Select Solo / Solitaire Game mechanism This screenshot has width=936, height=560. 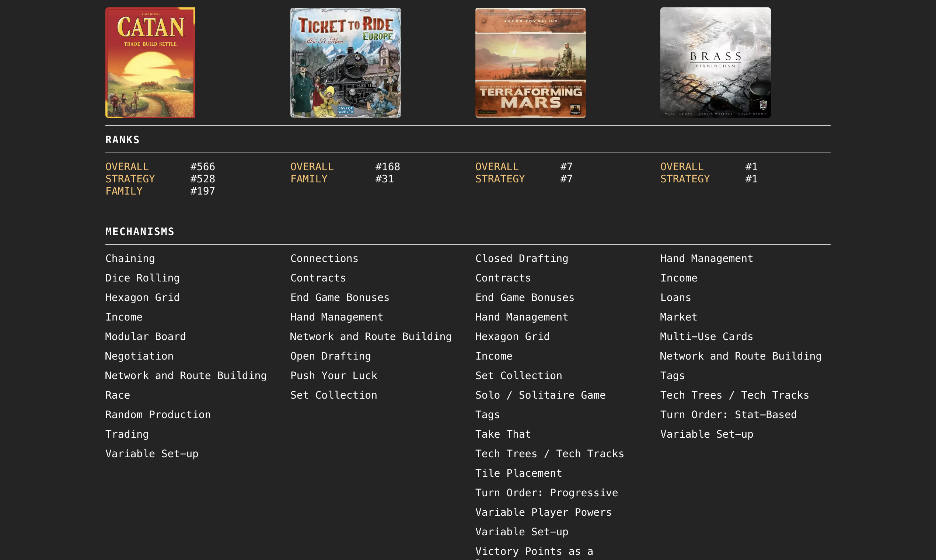(x=541, y=395)
